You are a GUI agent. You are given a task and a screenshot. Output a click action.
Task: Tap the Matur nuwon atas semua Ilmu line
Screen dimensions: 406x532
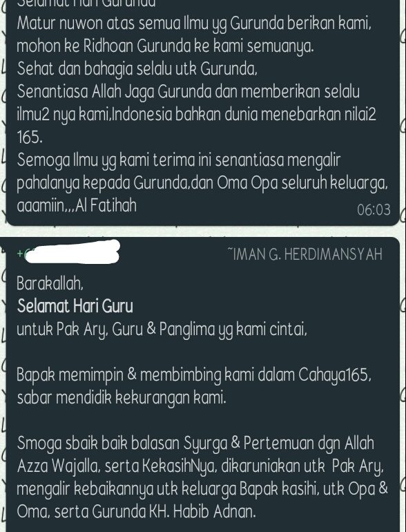click(x=193, y=23)
